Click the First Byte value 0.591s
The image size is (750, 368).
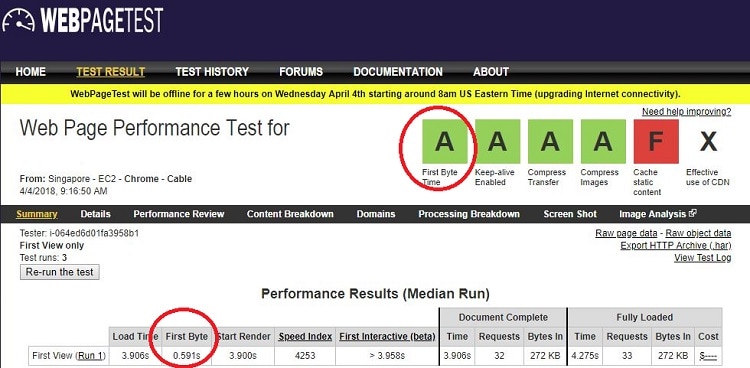187,356
